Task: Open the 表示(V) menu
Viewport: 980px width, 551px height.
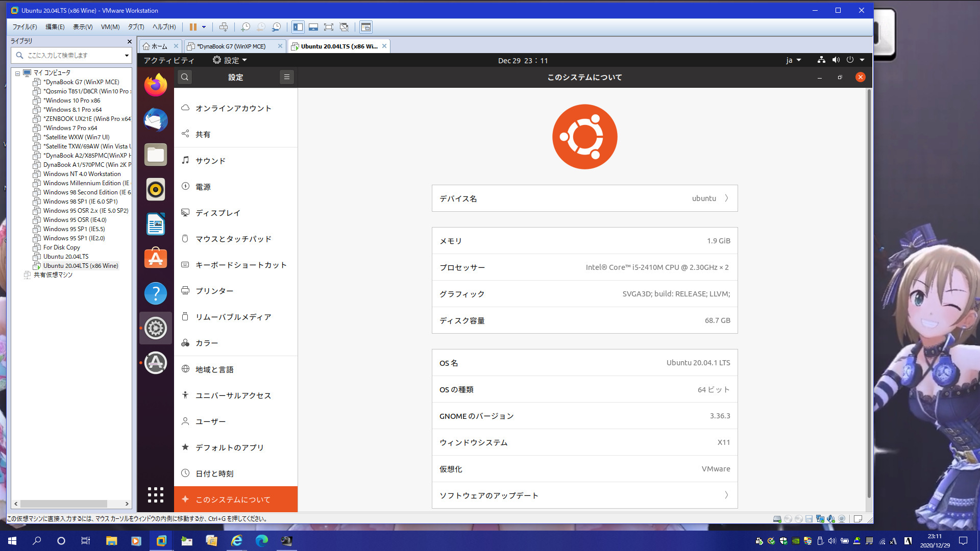Action: (x=83, y=27)
